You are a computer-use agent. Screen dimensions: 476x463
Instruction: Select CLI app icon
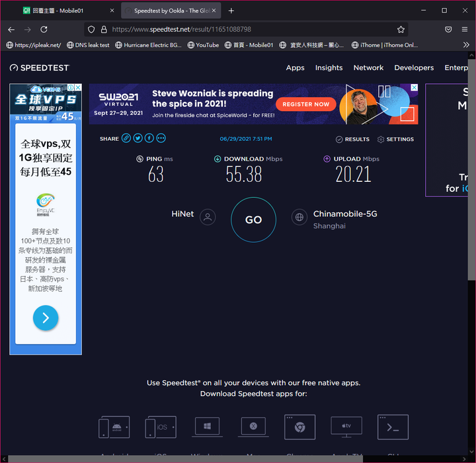pos(393,427)
